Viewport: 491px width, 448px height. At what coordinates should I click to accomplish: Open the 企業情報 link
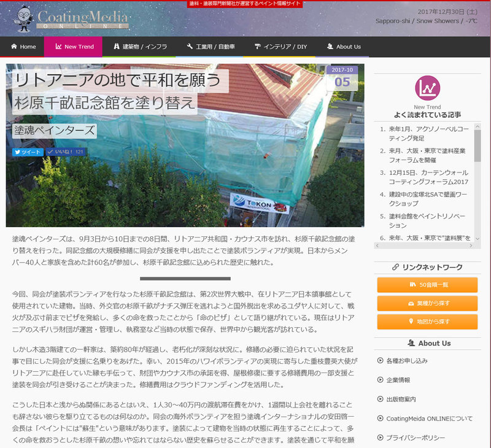pyautogui.click(x=398, y=380)
